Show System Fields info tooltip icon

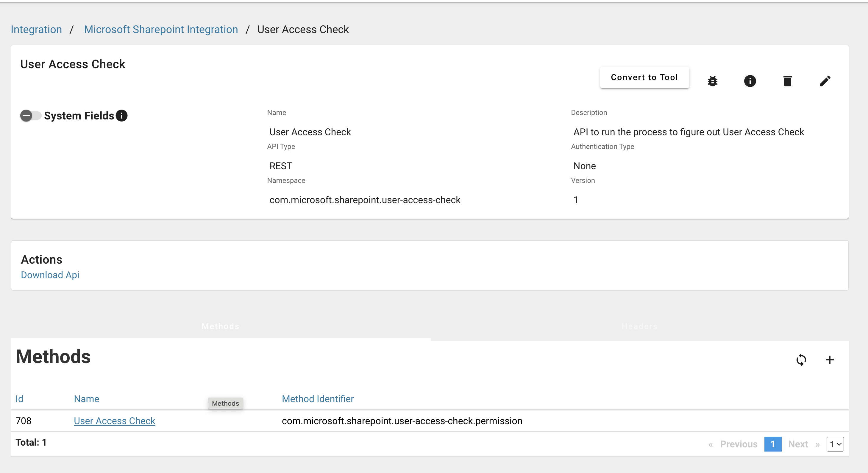click(121, 116)
